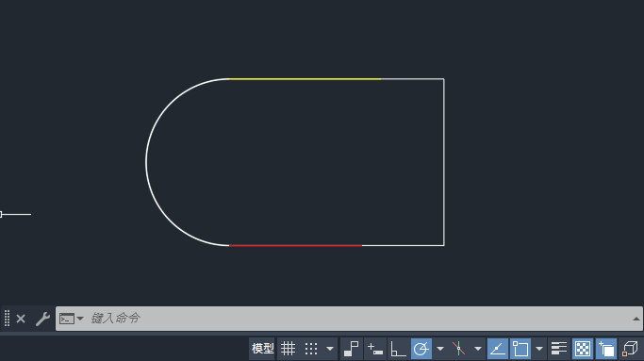The width and height of the screenshot is (644, 361).
Task: Disable object snap tracking
Action: pos(497,349)
